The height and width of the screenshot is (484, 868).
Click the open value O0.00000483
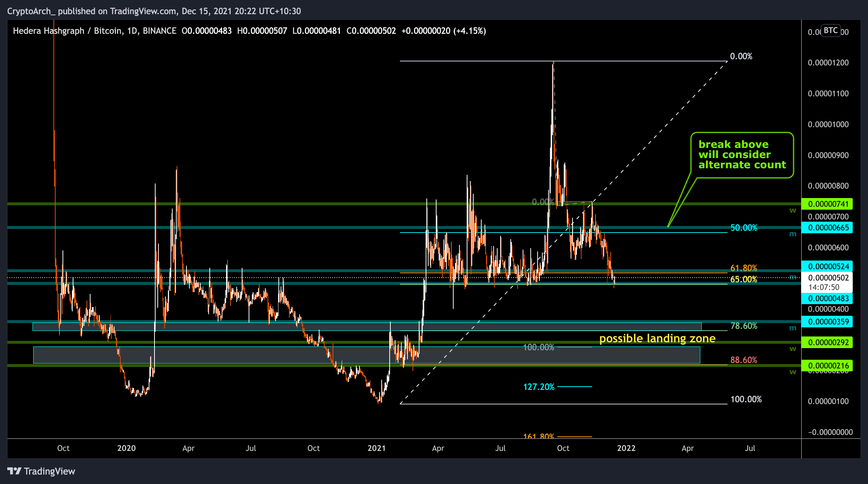206,31
